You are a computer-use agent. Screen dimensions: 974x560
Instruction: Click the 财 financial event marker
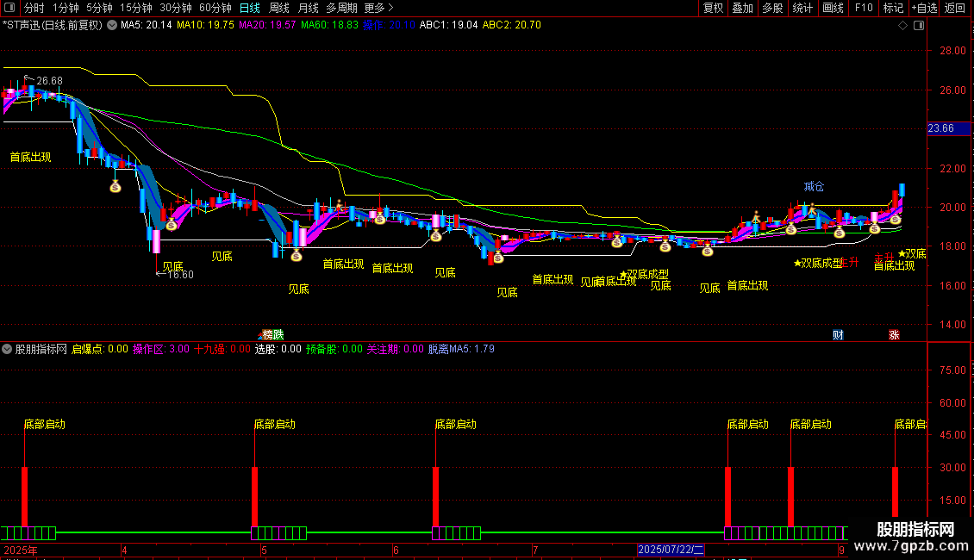click(838, 335)
